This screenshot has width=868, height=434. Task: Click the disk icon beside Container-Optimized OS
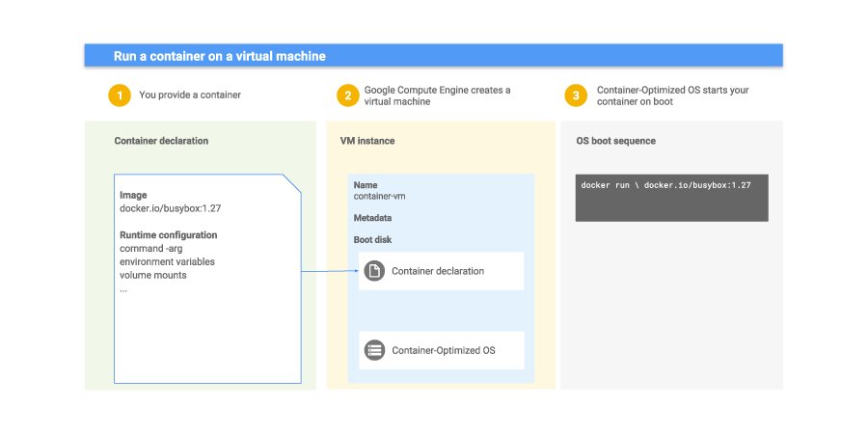click(374, 350)
